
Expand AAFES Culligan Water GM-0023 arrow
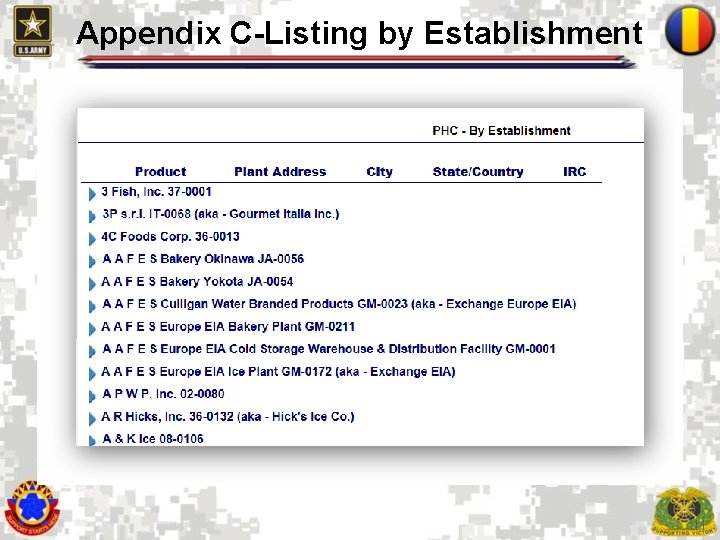click(92, 306)
